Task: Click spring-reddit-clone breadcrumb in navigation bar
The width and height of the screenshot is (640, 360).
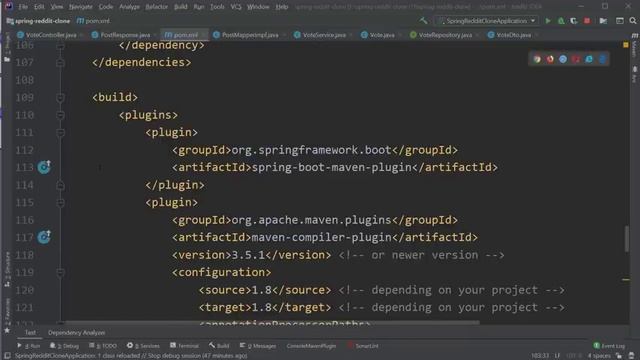Action: pos(38,20)
